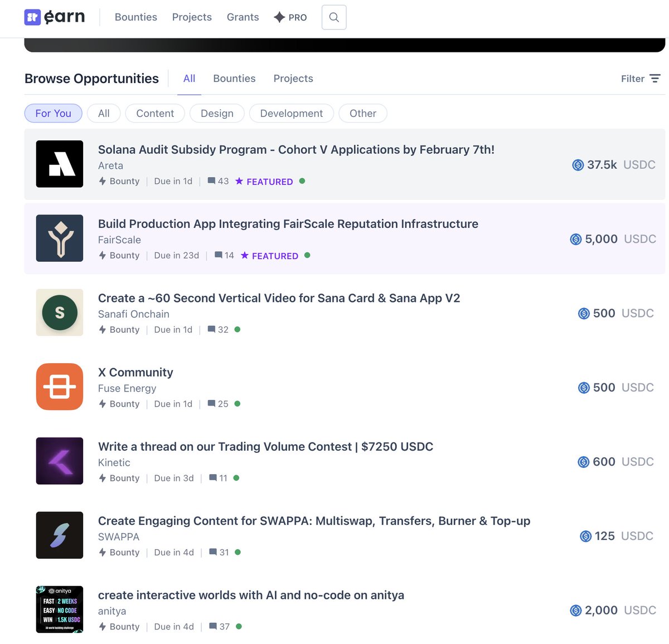Click the FairScale company logo
Image resolution: width=669 pixels, height=644 pixels.
tap(60, 238)
